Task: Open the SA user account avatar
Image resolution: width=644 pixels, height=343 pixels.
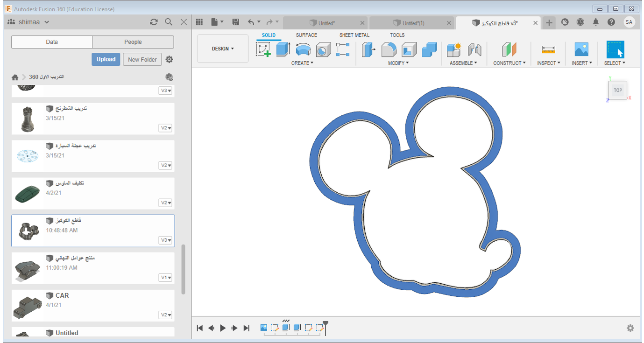Action: pyautogui.click(x=629, y=22)
